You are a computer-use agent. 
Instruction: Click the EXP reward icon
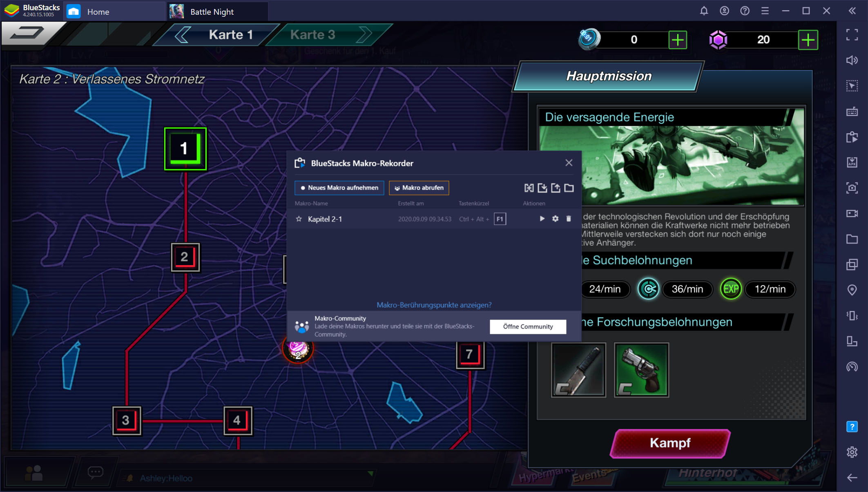[730, 289]
